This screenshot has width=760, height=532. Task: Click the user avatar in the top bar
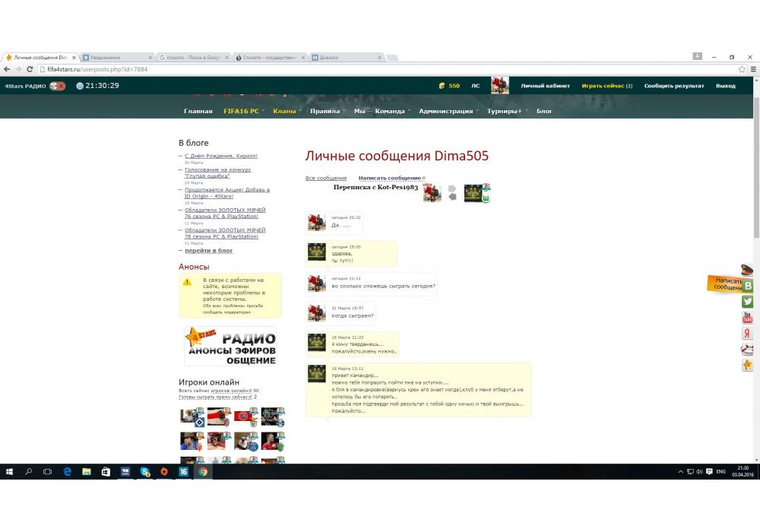500,85
